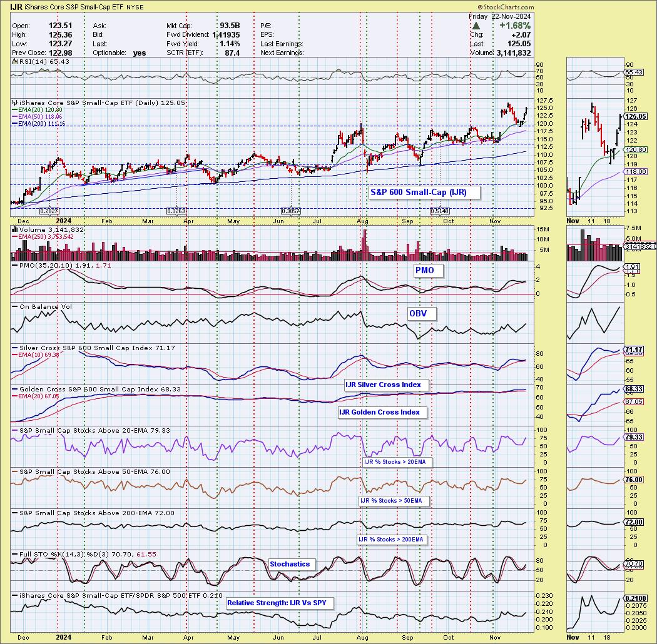This screenshot has height=644, width=657.
Task: Click the 1.91 PMO value tag
Action: 632,267
